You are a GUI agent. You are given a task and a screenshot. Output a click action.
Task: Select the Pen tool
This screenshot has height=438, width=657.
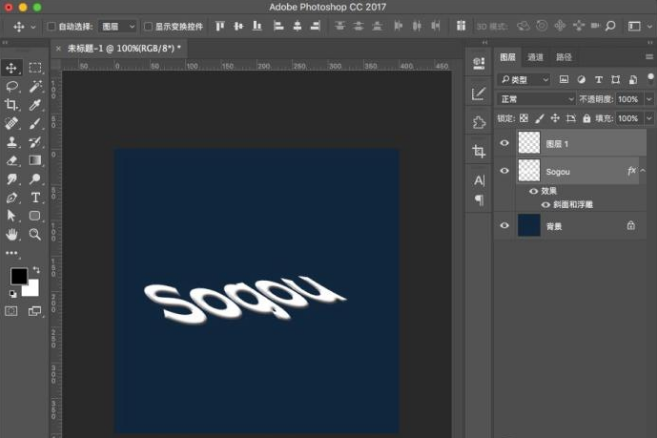point(11,197)
